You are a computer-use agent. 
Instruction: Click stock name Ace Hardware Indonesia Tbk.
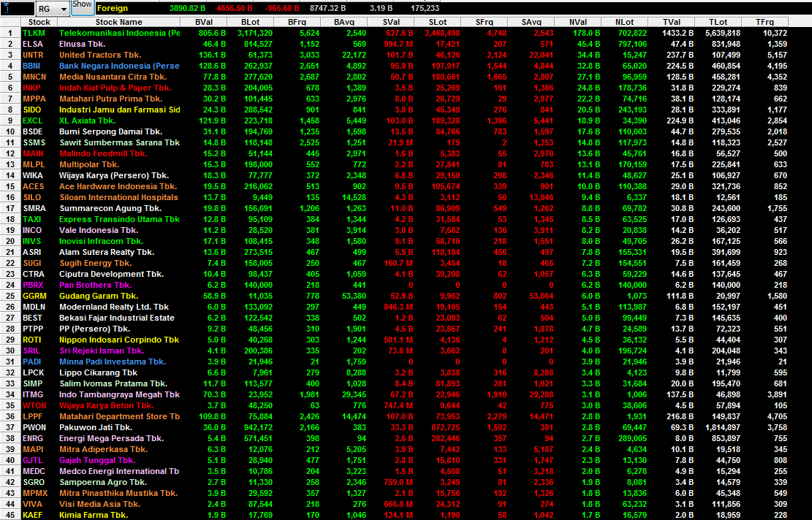(x=118, y=186)
